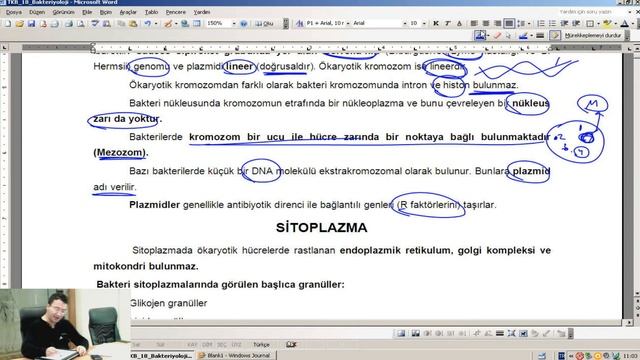Open the Dosya menu
Viewport: 640px width, 360px height.
point(13,12)
